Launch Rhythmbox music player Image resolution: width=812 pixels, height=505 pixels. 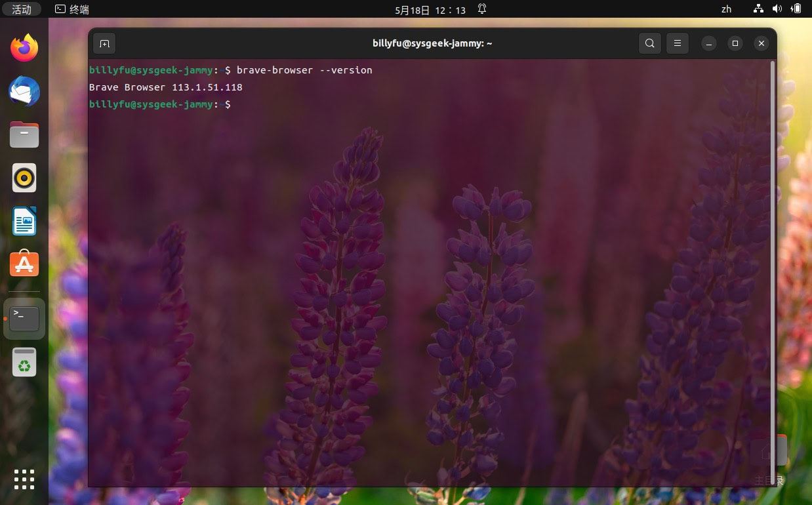coord(24,178)
